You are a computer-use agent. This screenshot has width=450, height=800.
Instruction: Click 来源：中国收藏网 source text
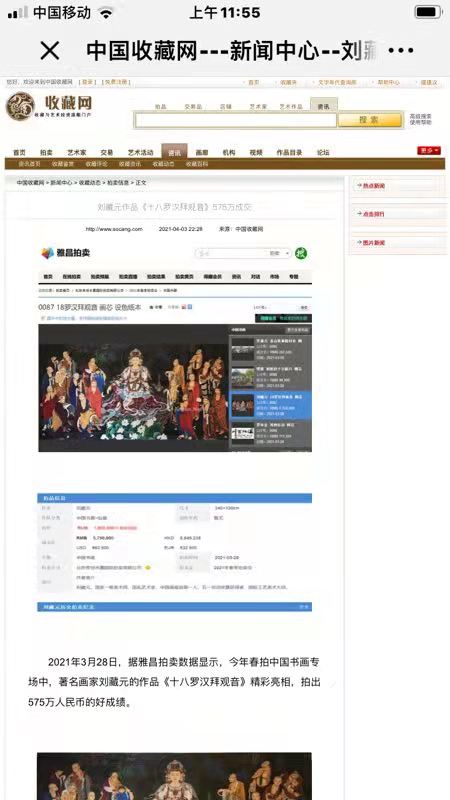[x=241, y=229]
